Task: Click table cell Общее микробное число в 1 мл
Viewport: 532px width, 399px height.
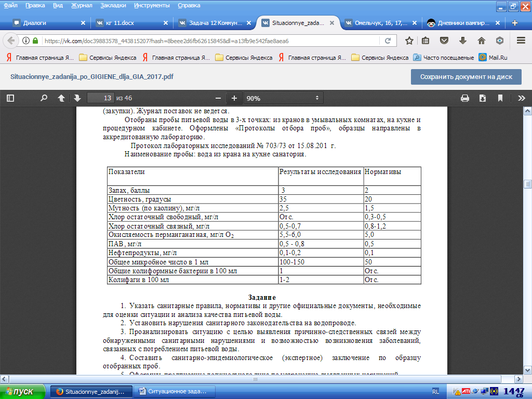Action: click(192, 262)
